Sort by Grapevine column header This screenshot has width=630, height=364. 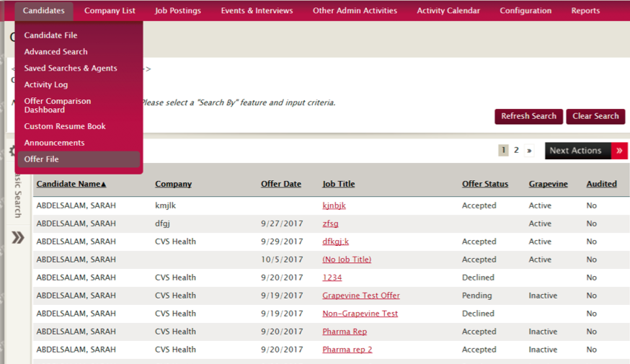tap(548, 184)
